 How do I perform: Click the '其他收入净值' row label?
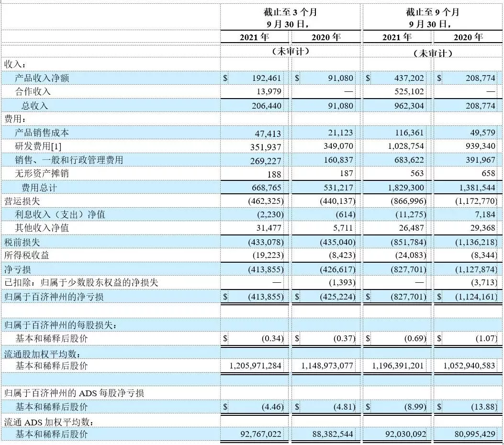coord(42,228)
